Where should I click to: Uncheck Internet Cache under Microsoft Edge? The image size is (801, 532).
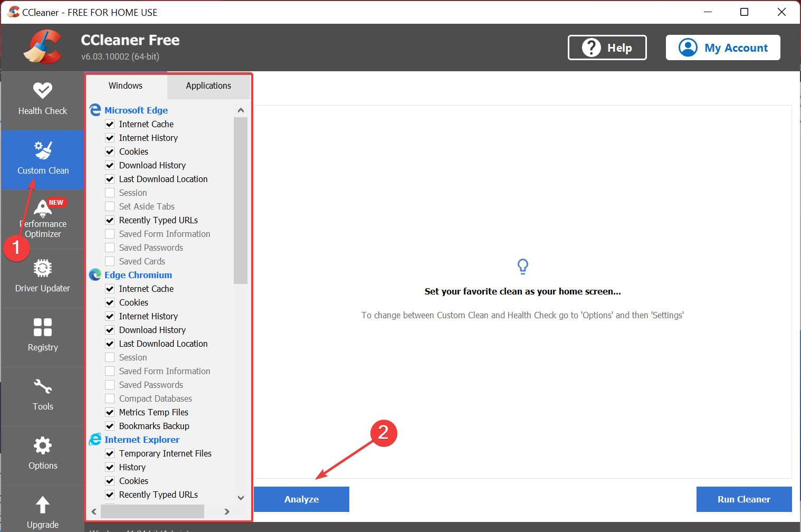click(x=110, y=124)
